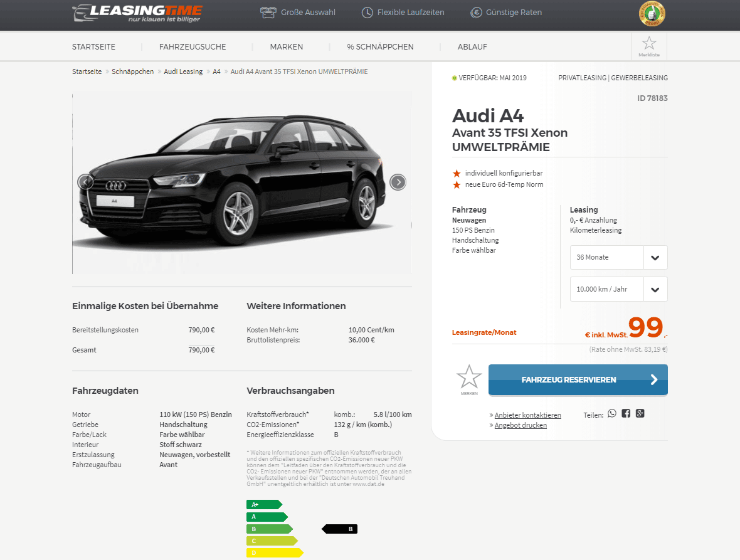Click the FAHRZEUG RESERVIEREN button
The height and width of the screenshot is (560, 740).
point(578,380)
